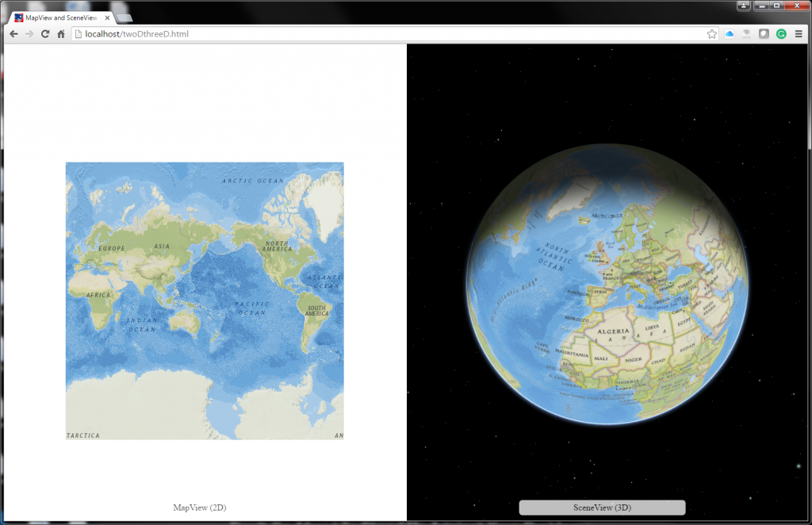The width and height of the screenshot is (812, 525).
Task: Reload the page with the refresh icon
Action: (45, 34)
